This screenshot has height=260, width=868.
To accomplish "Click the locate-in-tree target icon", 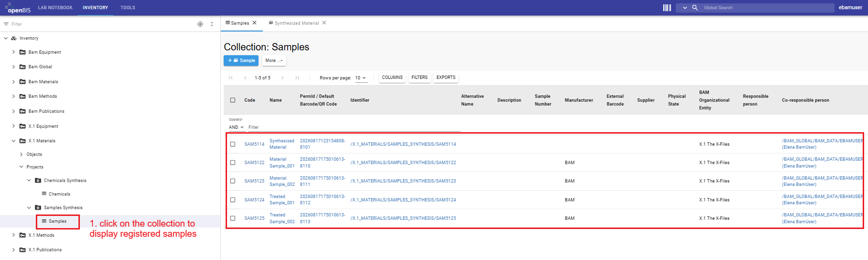I will click(x=200, y=24).
